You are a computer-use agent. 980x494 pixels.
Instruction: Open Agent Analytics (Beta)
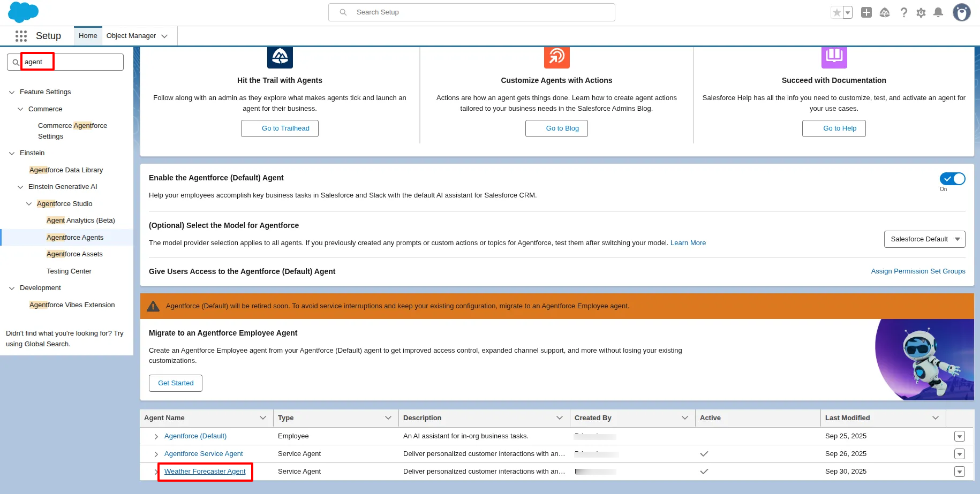(81, 221)
